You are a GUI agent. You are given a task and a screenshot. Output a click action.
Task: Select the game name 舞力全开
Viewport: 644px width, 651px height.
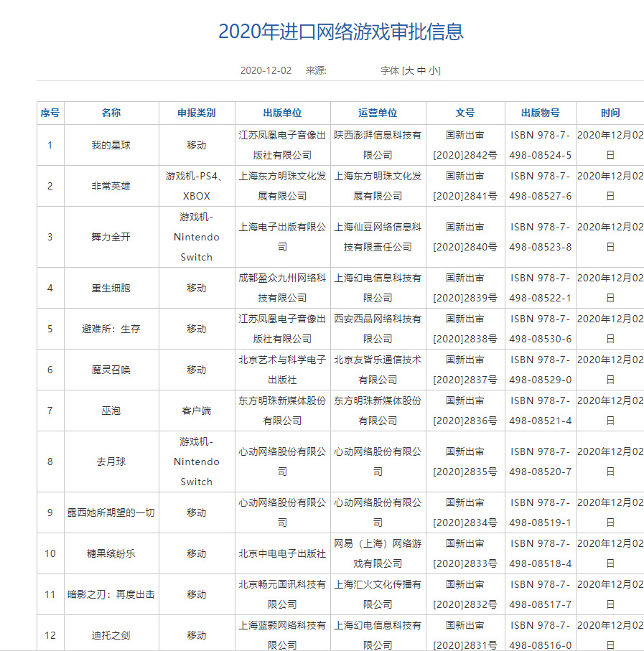111,237
